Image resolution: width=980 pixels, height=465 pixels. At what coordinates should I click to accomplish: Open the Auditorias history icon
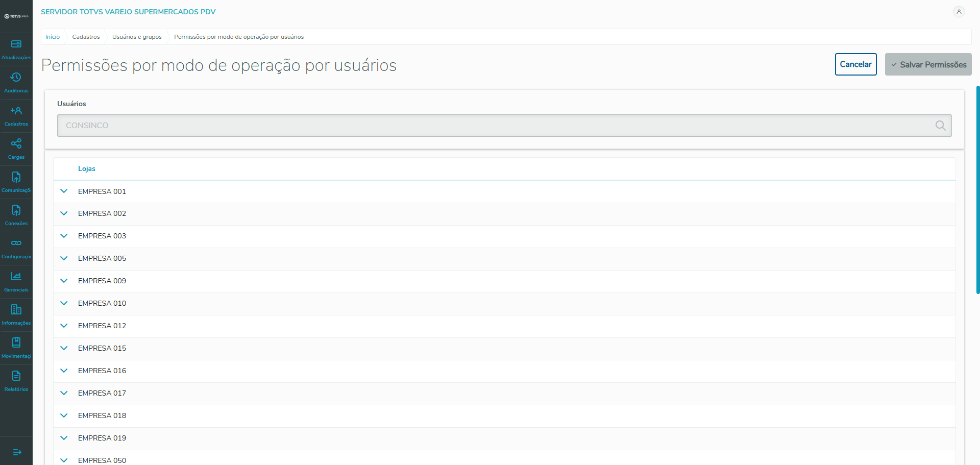[16, 78]
